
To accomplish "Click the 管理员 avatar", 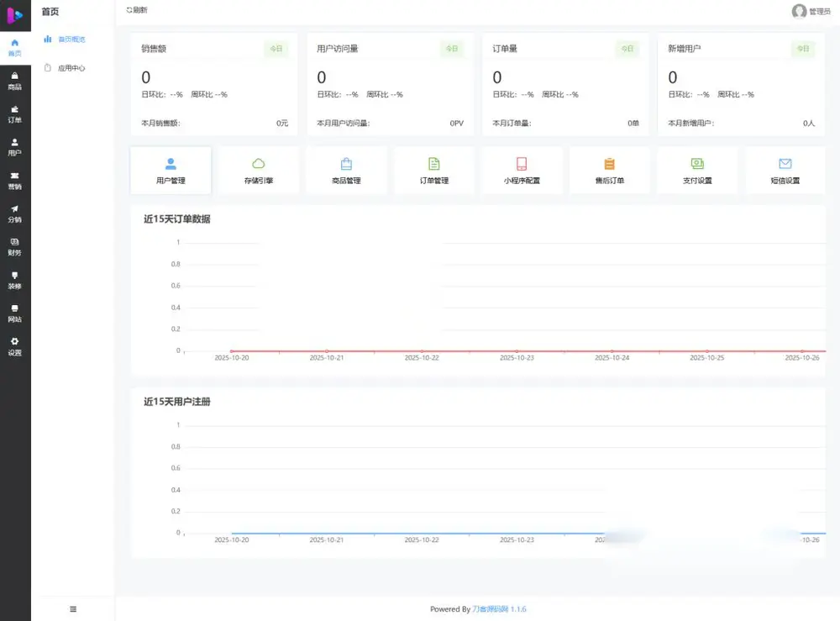I will coord(799,11).
